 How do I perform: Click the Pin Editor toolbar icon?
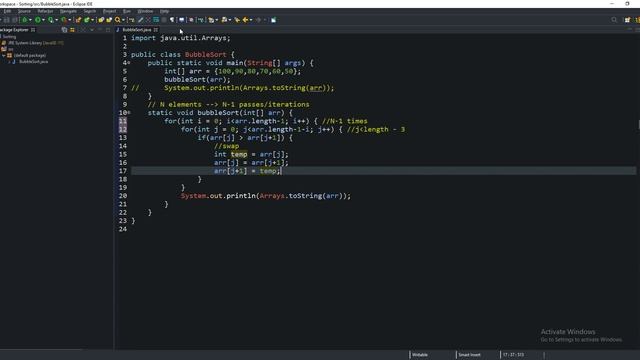click(x=273, y=20)
